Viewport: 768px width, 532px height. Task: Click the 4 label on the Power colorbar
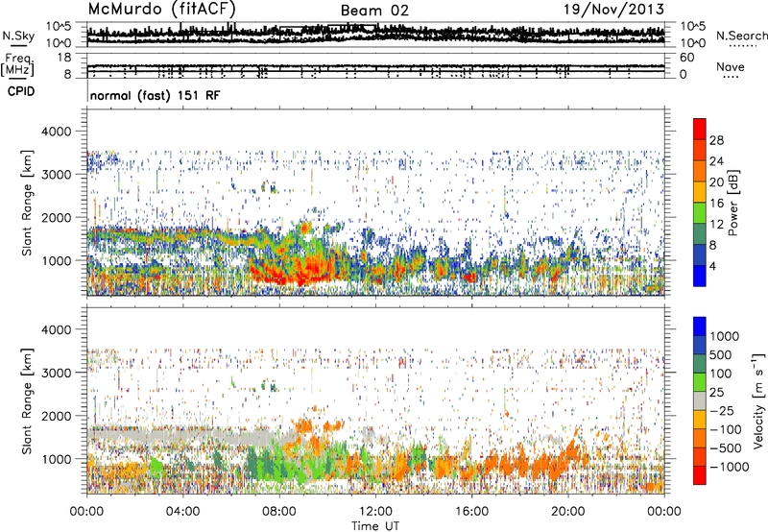click(x=712, y=267)
